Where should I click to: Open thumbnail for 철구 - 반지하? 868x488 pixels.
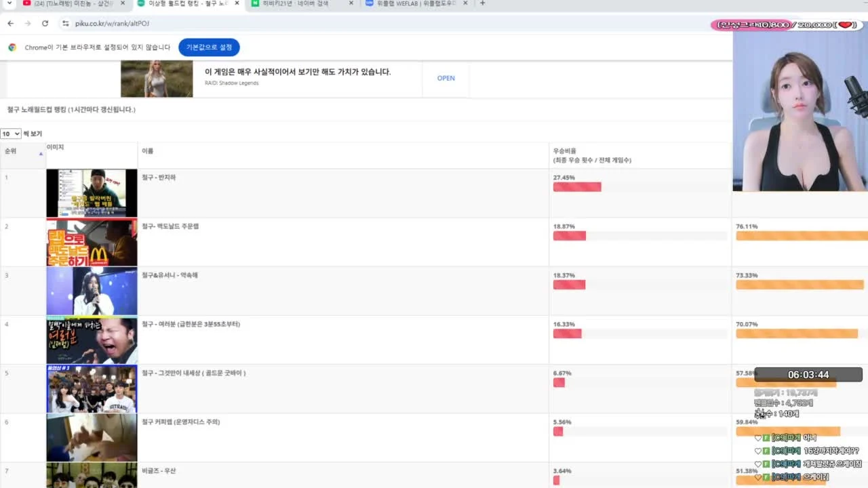pos(92,193)
